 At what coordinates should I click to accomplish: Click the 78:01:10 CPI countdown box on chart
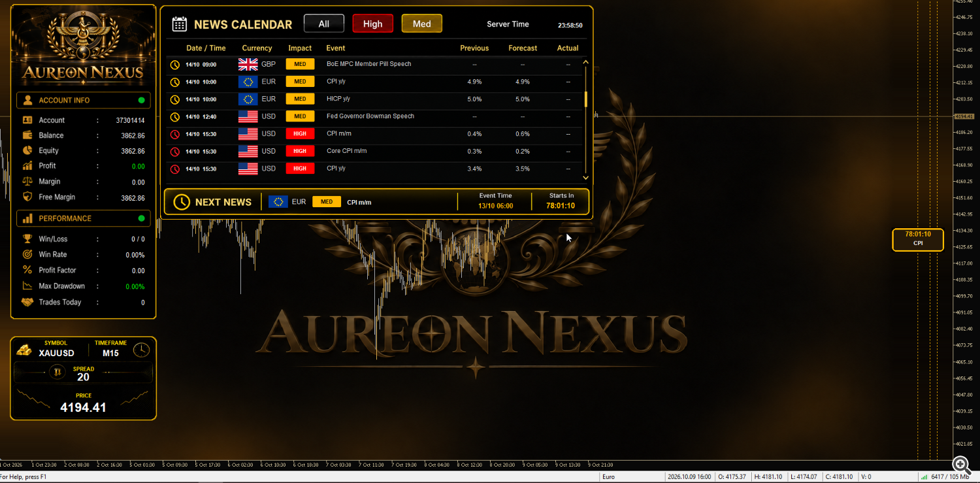(918, 239)
